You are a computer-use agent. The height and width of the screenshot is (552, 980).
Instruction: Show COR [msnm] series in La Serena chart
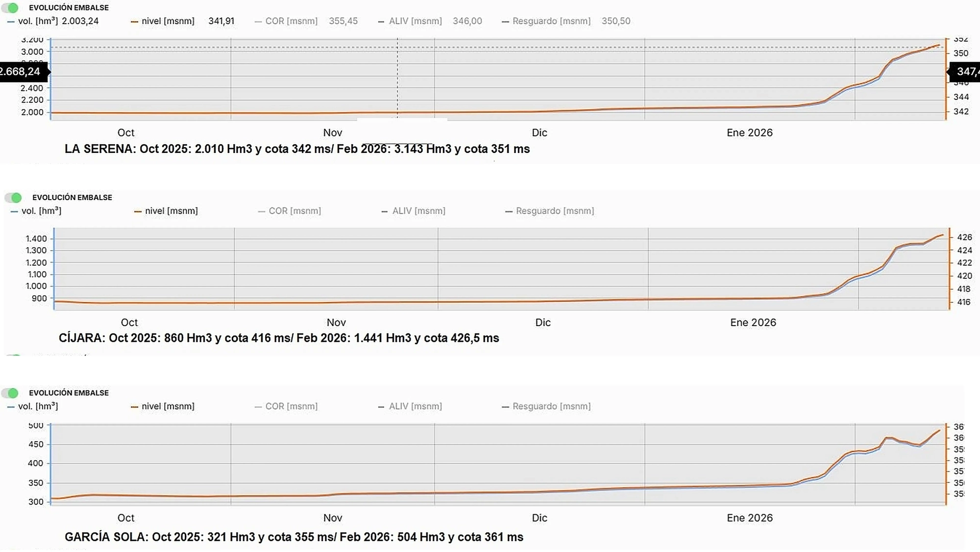[286, 21]
